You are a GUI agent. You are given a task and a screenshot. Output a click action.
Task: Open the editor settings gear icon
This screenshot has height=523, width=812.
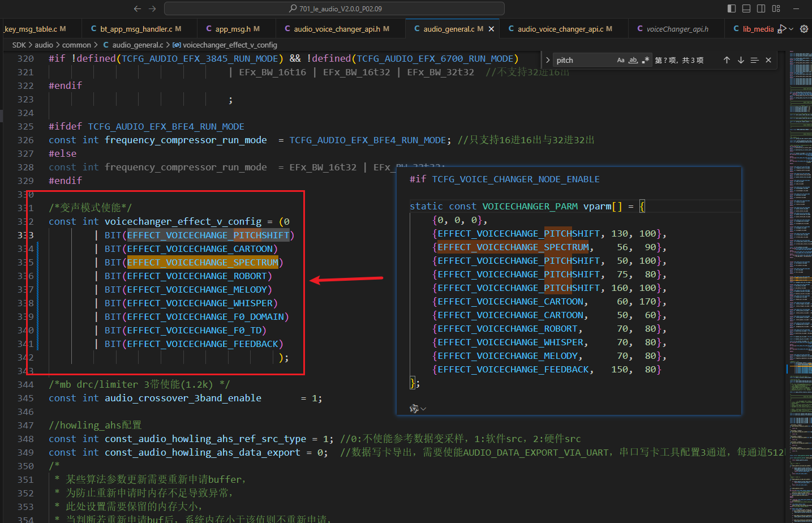[x=804, y=29]
